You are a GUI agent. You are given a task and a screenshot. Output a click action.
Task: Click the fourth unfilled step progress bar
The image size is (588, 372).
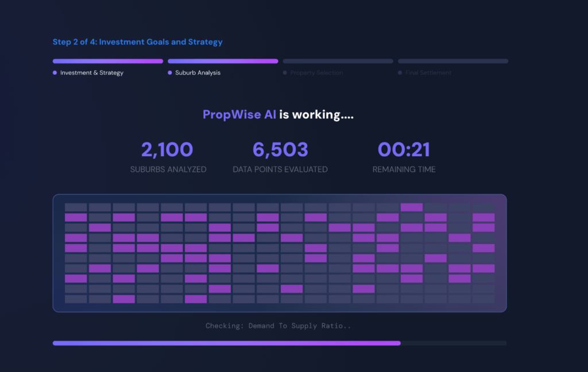tap(453, 61)
